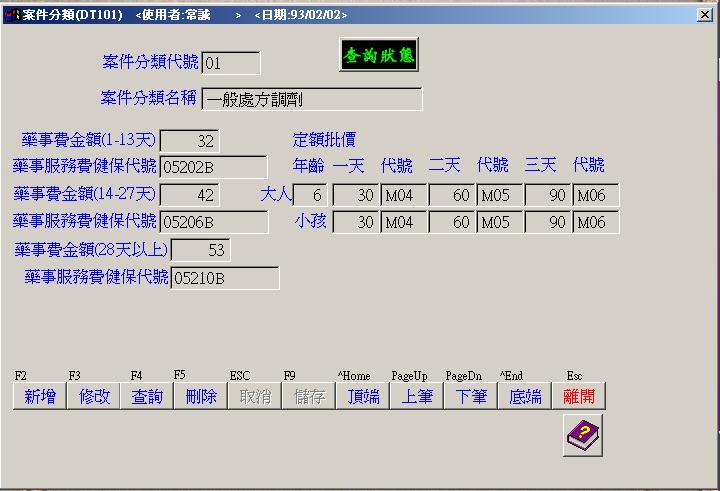Exit the form with 離開 button
The image size is (720, 491).
(579, 396)
